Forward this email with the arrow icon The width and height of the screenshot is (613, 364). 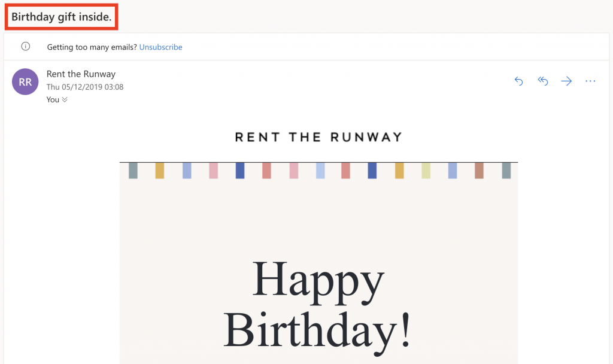click(x=566, y=81)
